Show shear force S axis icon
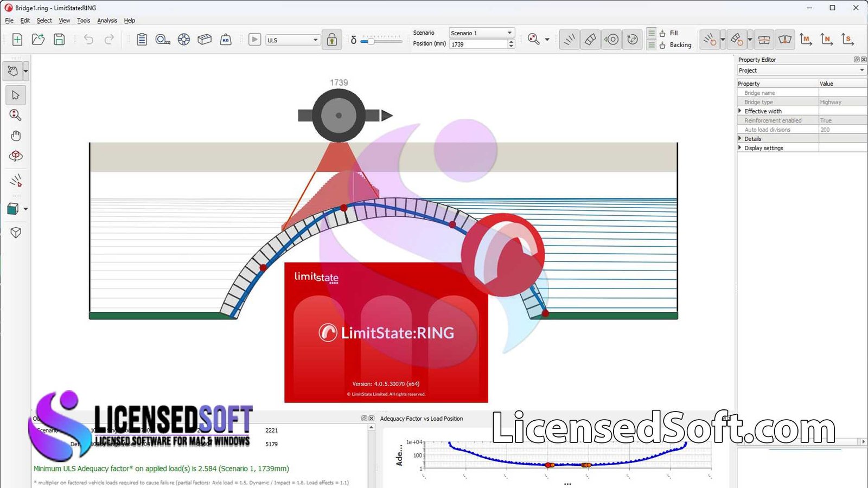This screenshot has height=488, width=868. pos(847,40)
